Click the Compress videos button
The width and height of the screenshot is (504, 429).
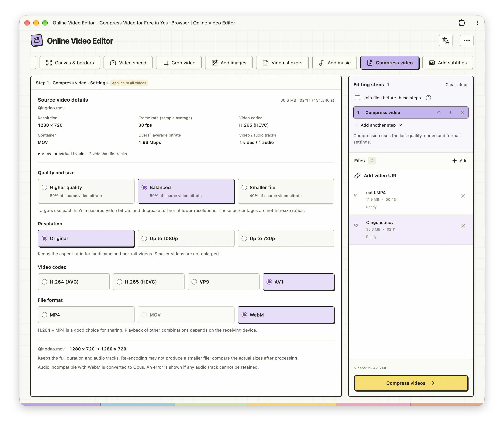(x=411, y=383)
